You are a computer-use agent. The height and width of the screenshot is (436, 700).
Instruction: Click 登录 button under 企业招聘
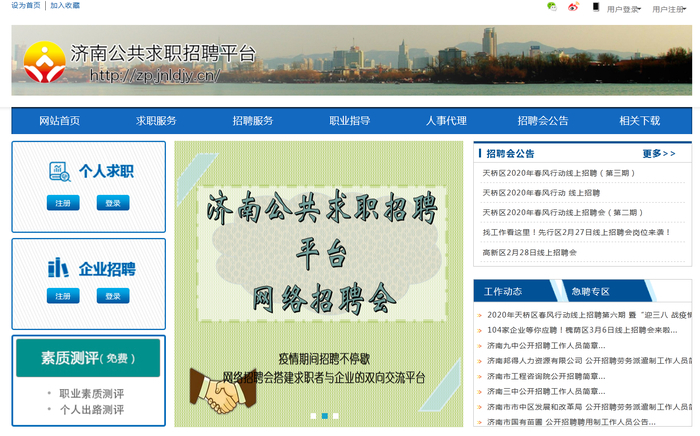(x=113, y=296)
